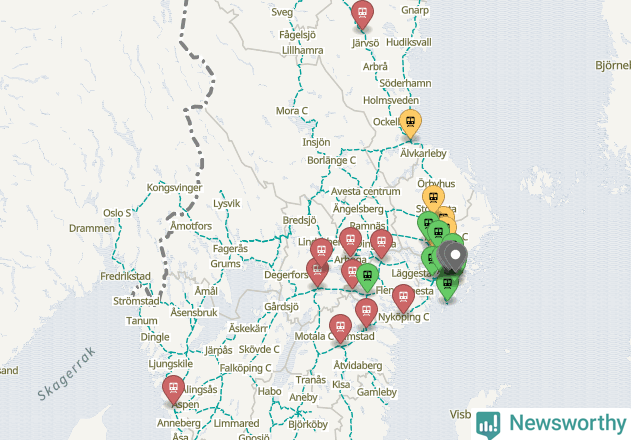Viewport: 631px width, 440px height.
Task: Click the Fredrikstad city label
Action: coord(127,277)
